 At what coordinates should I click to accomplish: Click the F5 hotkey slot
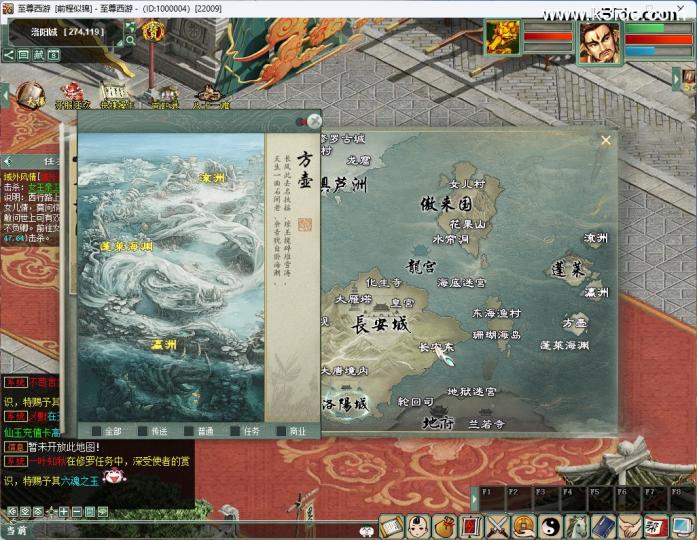coord(601,499)
